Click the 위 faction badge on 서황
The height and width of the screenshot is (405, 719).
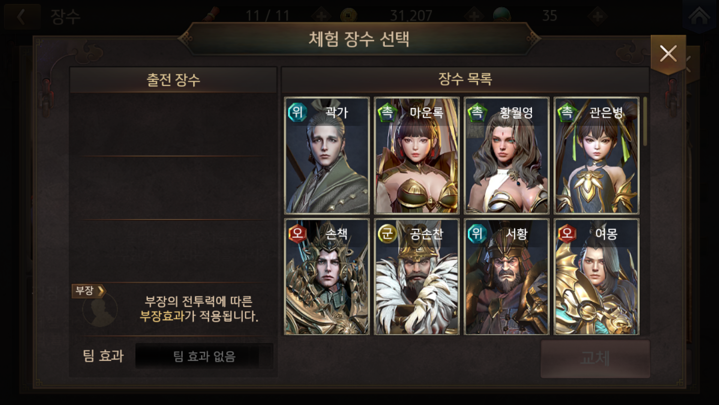coord(477,233)
